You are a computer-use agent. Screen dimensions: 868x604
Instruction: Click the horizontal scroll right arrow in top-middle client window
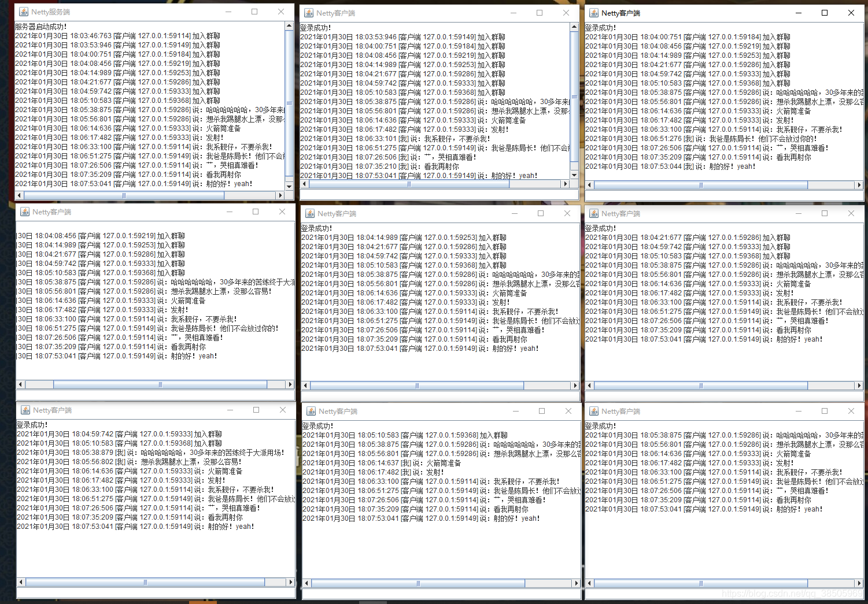[565, 184]
